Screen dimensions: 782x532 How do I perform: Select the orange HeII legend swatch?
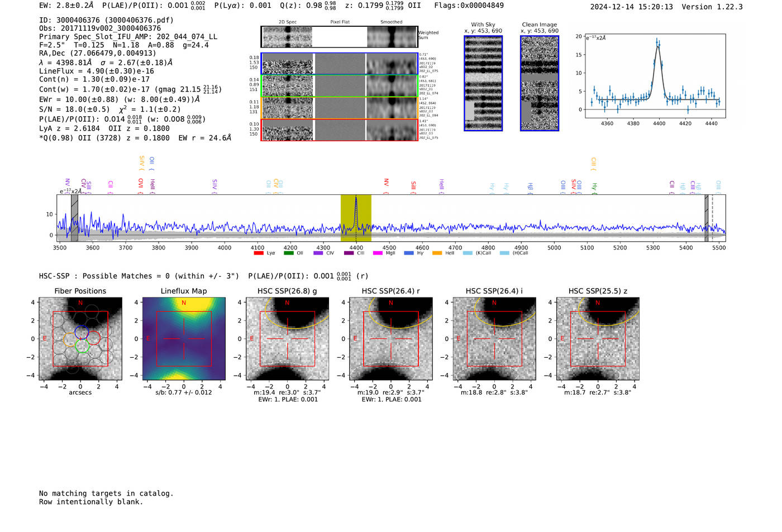tap(437, 253)
